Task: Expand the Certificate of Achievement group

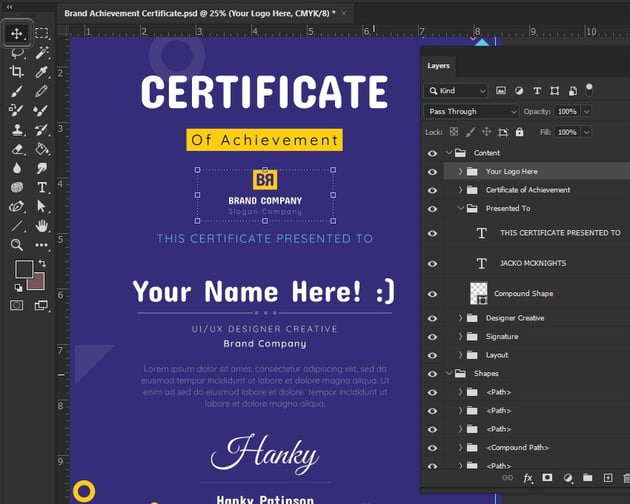Action: point(460,190)
